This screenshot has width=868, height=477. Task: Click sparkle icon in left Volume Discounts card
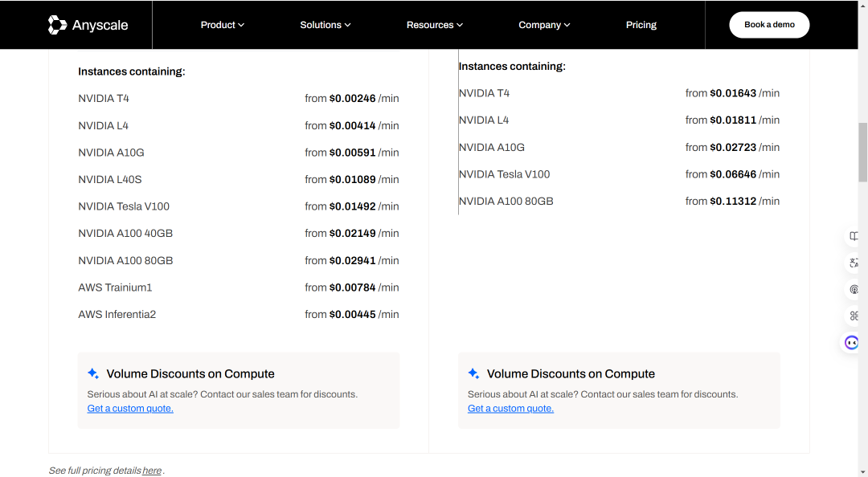point(93,373)
